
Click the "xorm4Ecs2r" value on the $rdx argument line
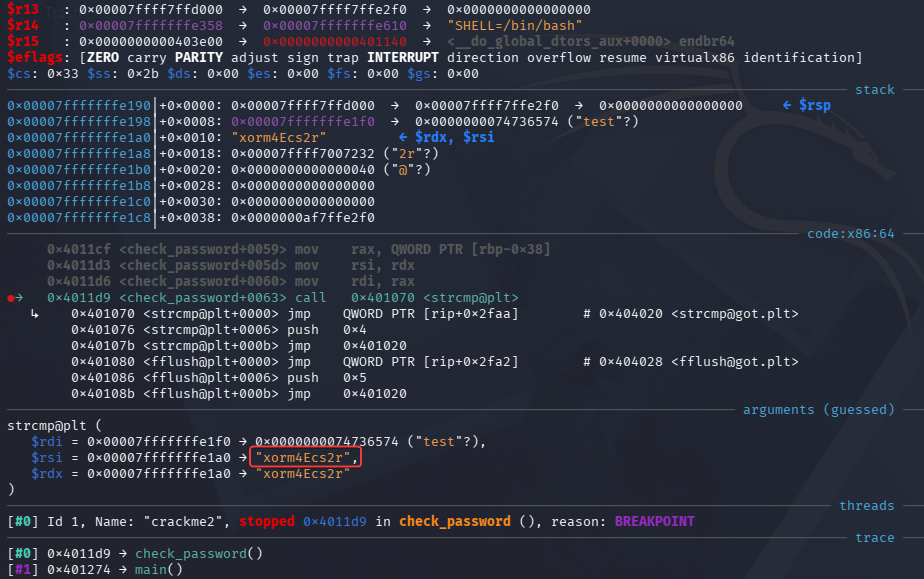302,474
